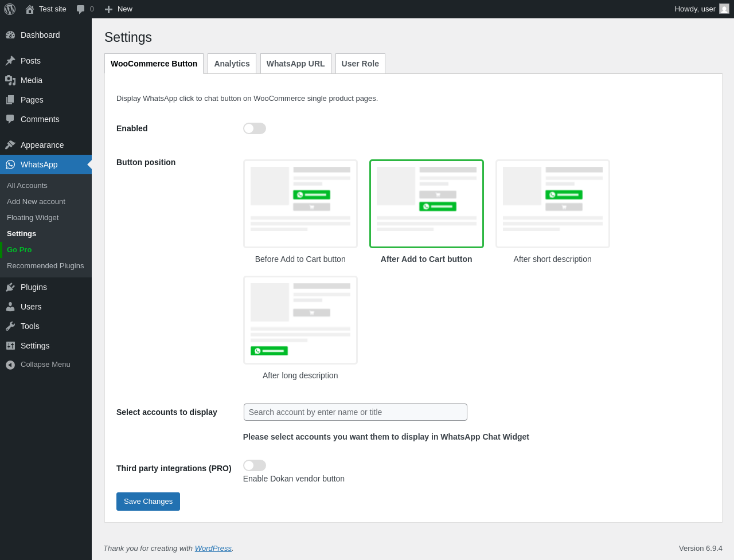The height and width of the screenshot is (560, 734).
Task: Select Before Add to Cart button position
Action: [x=300, y=203]
